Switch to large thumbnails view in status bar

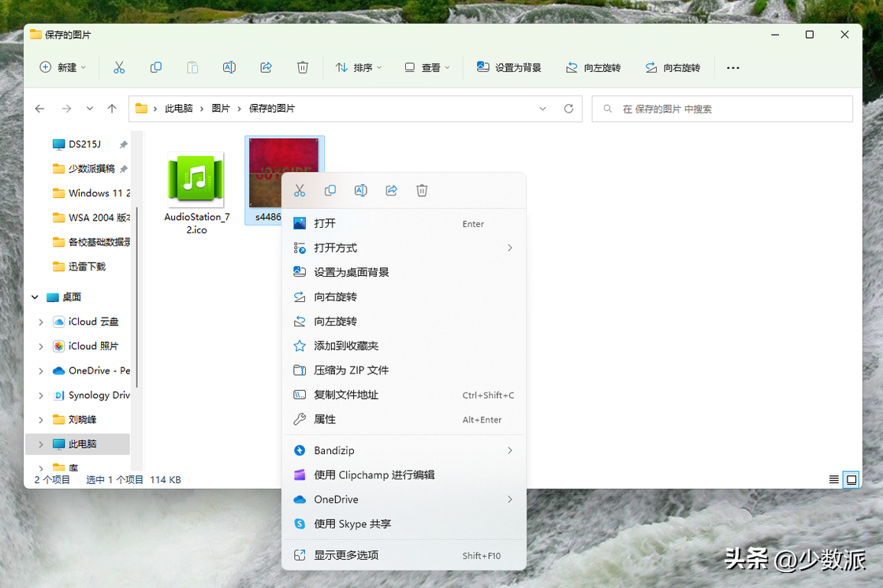pos(851,479)
